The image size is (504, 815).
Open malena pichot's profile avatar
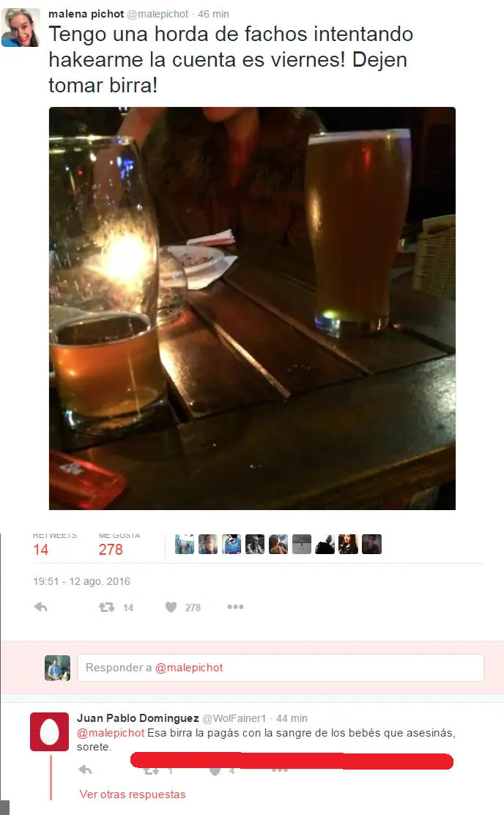[x=21, y=28]
